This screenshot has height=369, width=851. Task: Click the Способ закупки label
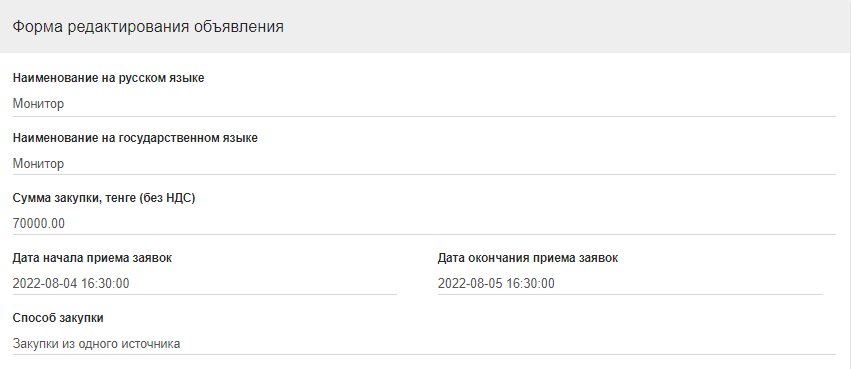pyautogui.click(x=58, y=318)
